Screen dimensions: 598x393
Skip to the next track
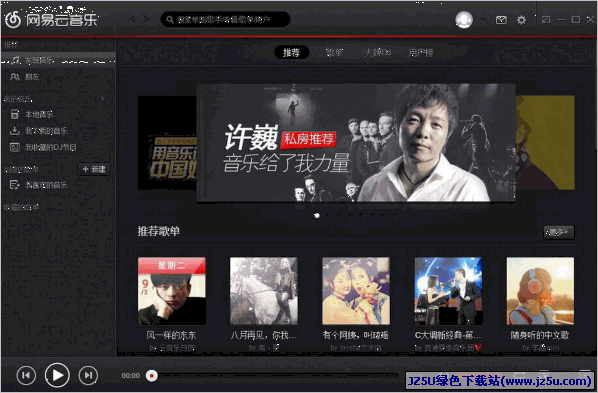click(x=88, y=376)
